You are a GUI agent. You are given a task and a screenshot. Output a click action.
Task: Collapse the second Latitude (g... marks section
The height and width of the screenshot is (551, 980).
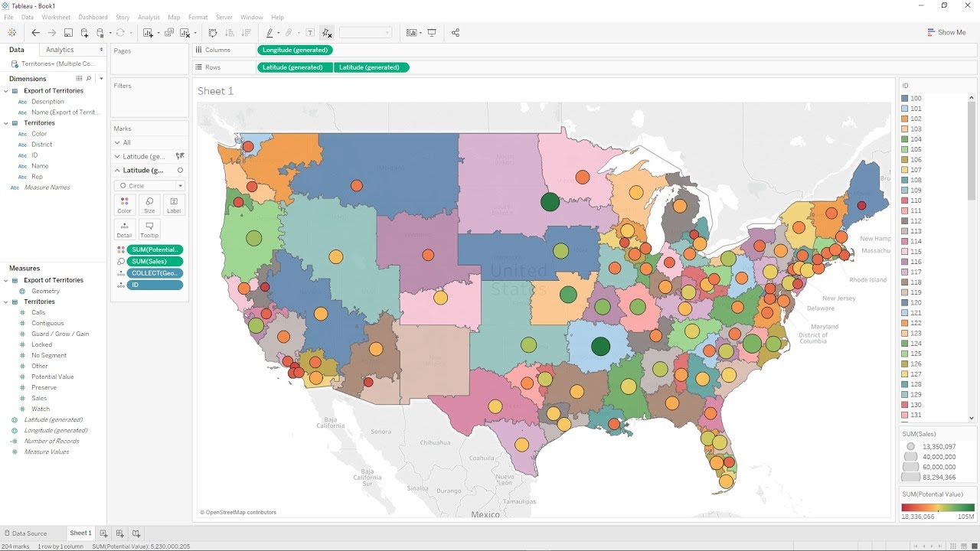click(x=117, y=170)
